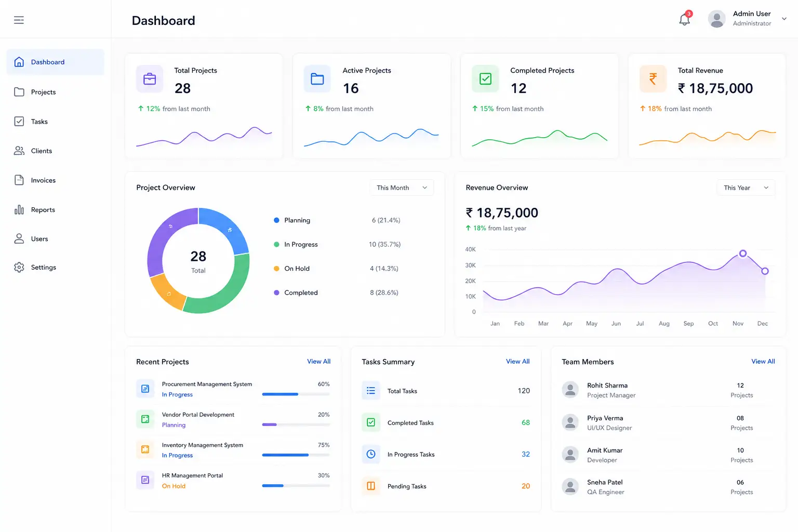Expand the Admin User account chevron
The width and height of the screenshot is (798, 532).
[784, 19]
